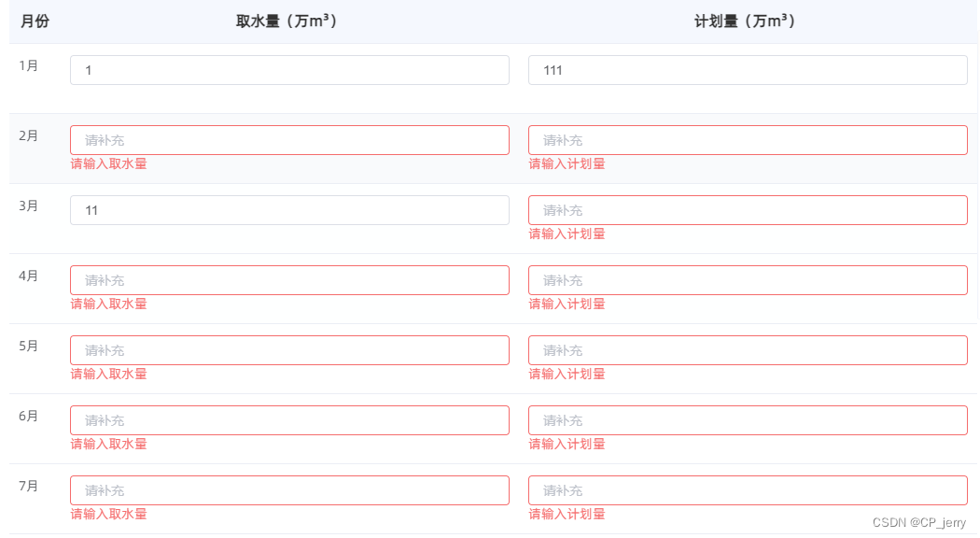Image resolution: width=980 pixels, height=538 pixels.
Task: Click the 2月 请输入取水量 error message
Action: coord(107,163)
